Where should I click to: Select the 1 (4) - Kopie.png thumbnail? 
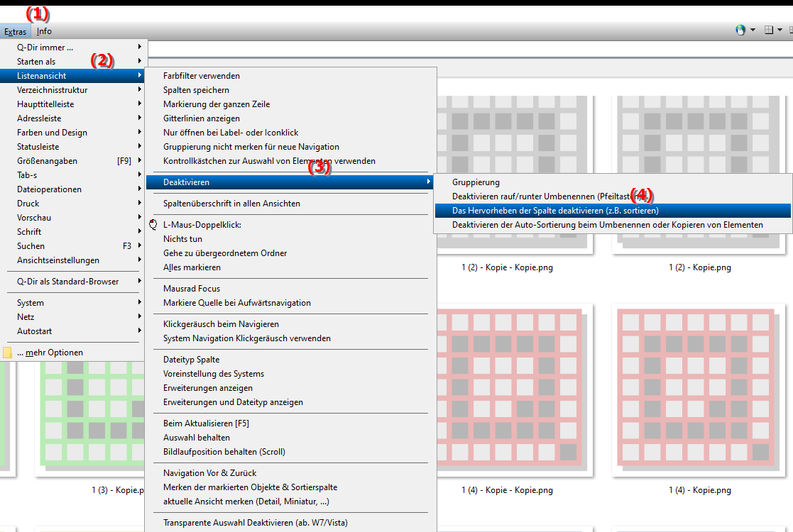point(699,390)
